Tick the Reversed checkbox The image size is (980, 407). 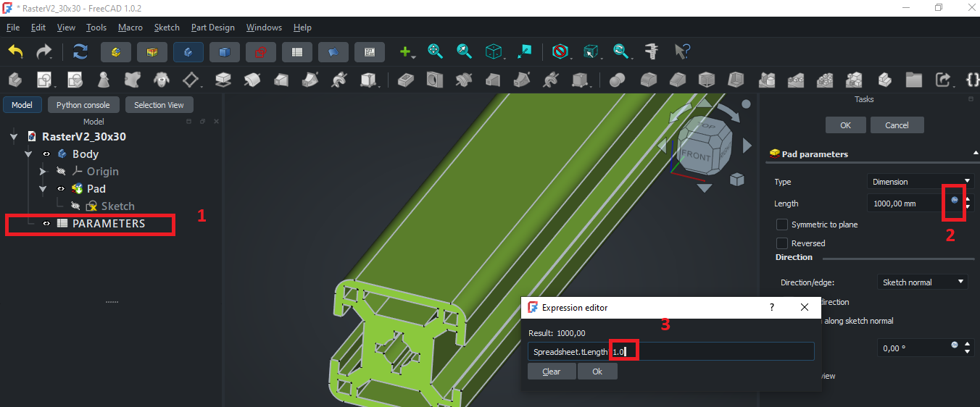pos(782,243)
